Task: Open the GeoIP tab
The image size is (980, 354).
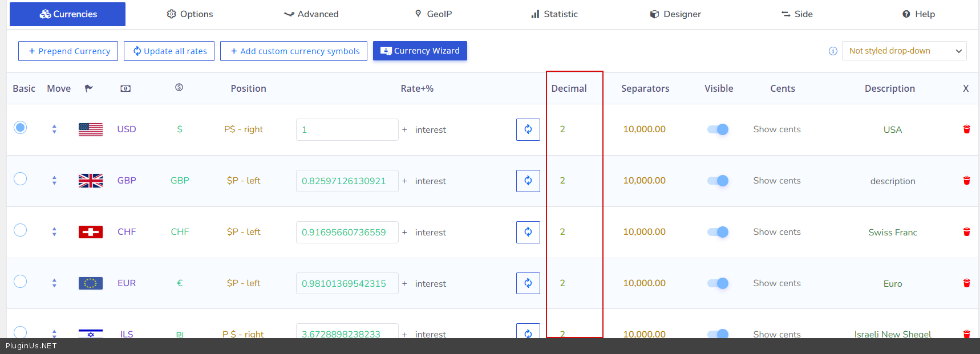Action: tap(434, 14)
